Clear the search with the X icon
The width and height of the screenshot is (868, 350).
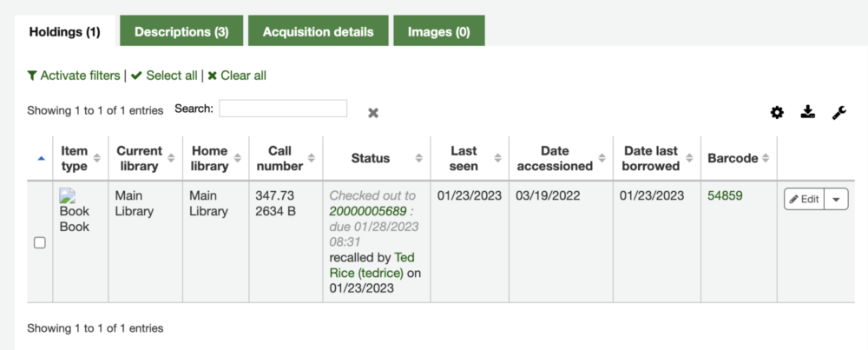point(372,113)
